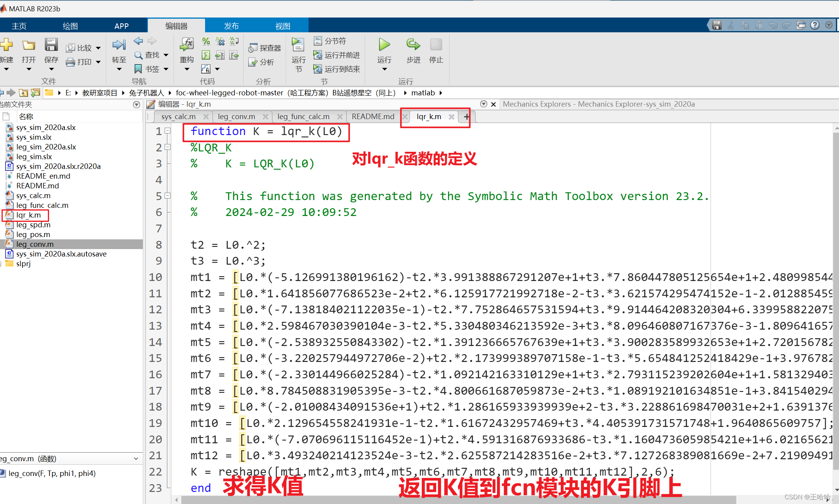Open a file with 打开 icon

point(28,46)
